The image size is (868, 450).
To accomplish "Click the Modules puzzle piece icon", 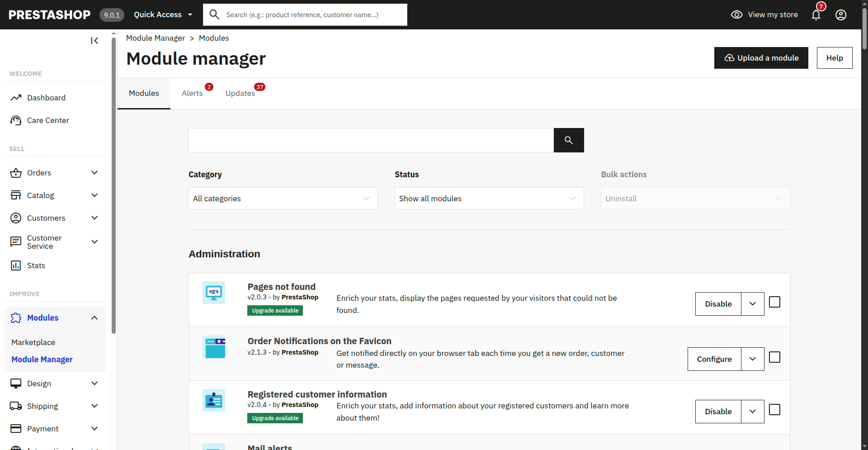I will [x=16, y=318].
